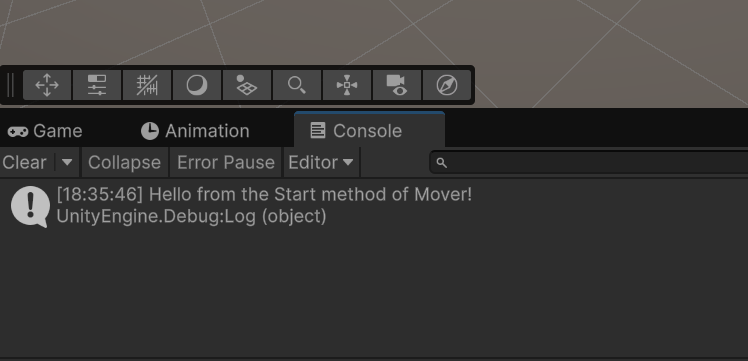This screenshot has width=748, height=361.
Task: Open the Editor connection dropdown
Action: 322,163
